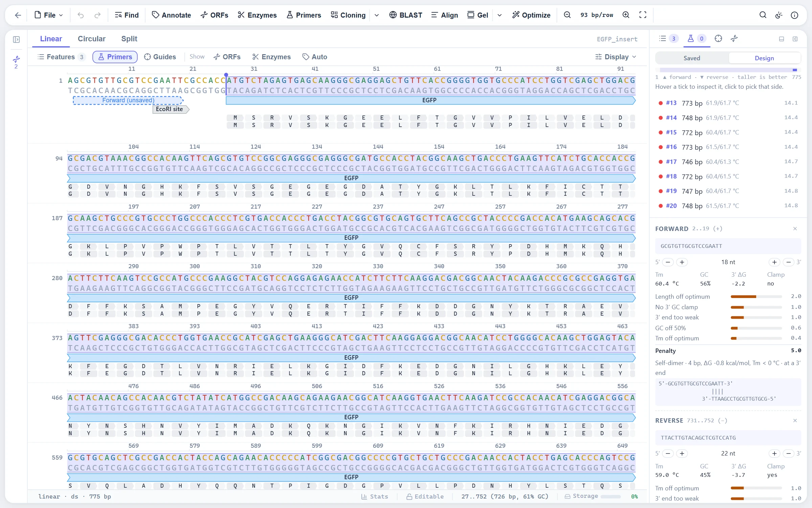Open Stats in the status bar
Image resolution: width=812 pixels, height=508 pixels.
(x=374, y=496)
